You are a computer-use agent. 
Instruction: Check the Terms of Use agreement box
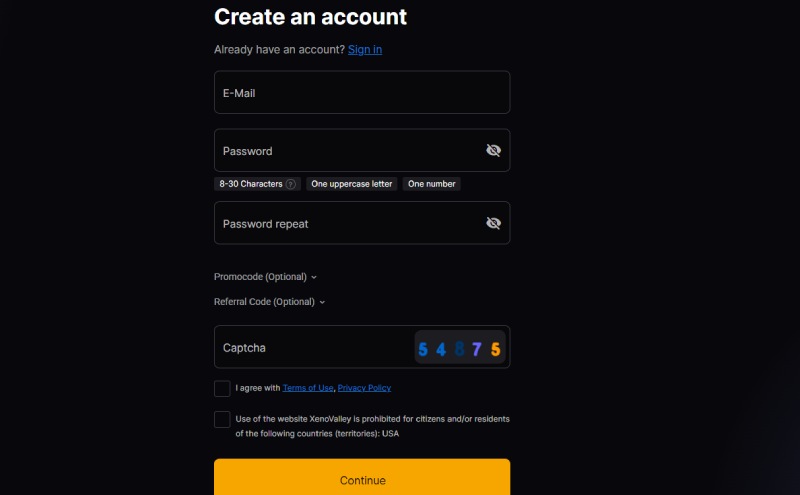point(222,388)
